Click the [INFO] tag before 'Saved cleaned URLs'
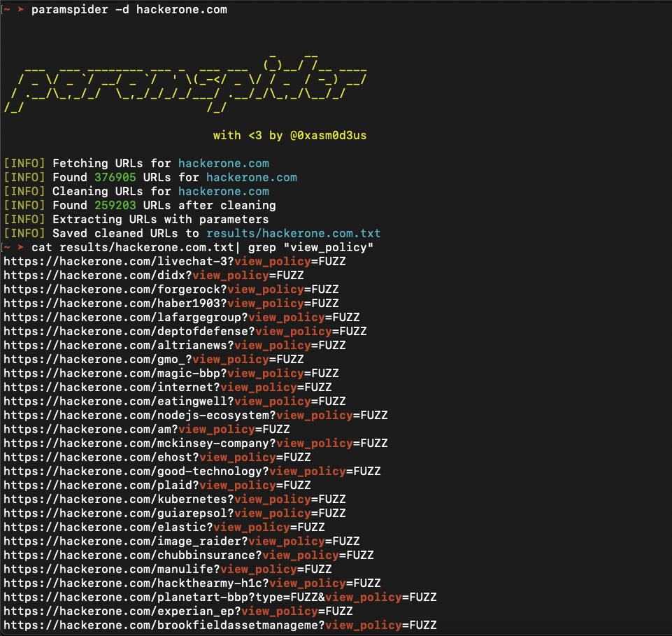This screenshot has width=672, height=636. (x=24, y=233)
